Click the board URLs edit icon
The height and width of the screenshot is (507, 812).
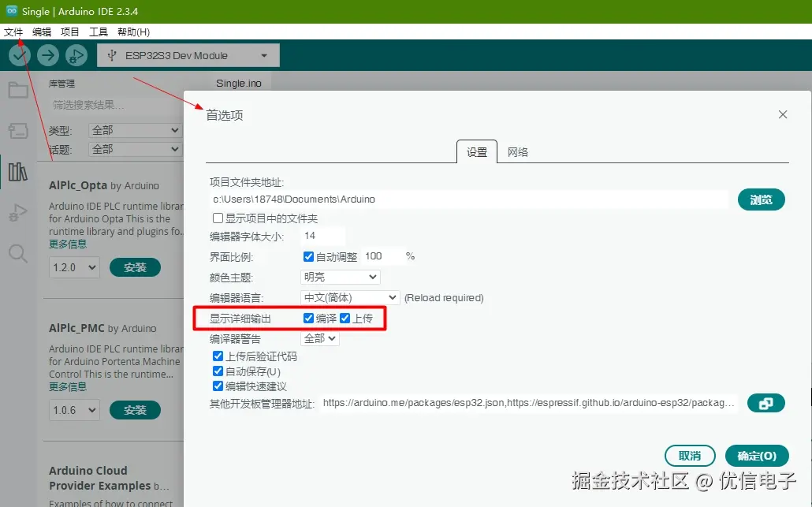pos(765,403)
